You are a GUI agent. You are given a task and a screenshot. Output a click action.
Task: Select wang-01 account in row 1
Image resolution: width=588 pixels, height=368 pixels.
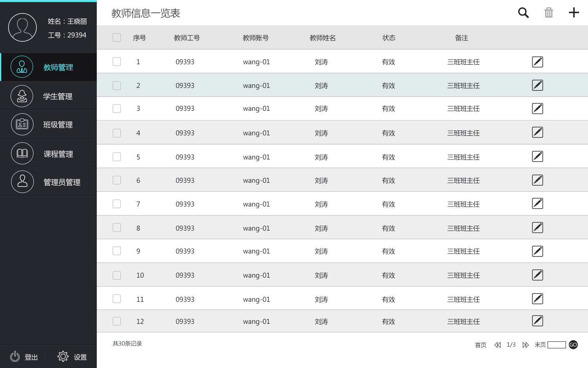(256, 62)
